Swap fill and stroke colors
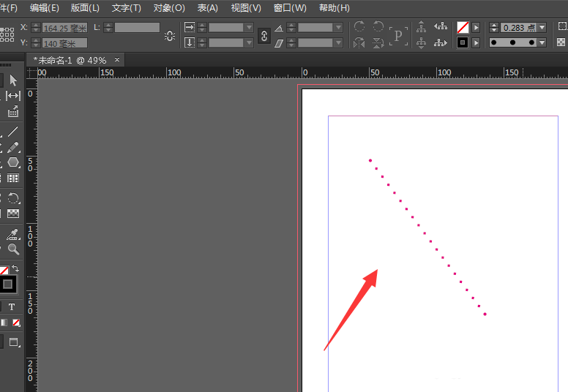Viewport: 568px width, 392px height. coord(15,268)
